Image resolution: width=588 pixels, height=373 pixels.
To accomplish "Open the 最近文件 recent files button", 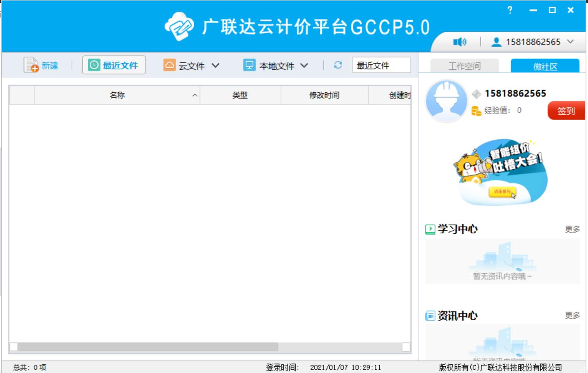I will click(x=114, y=65).
